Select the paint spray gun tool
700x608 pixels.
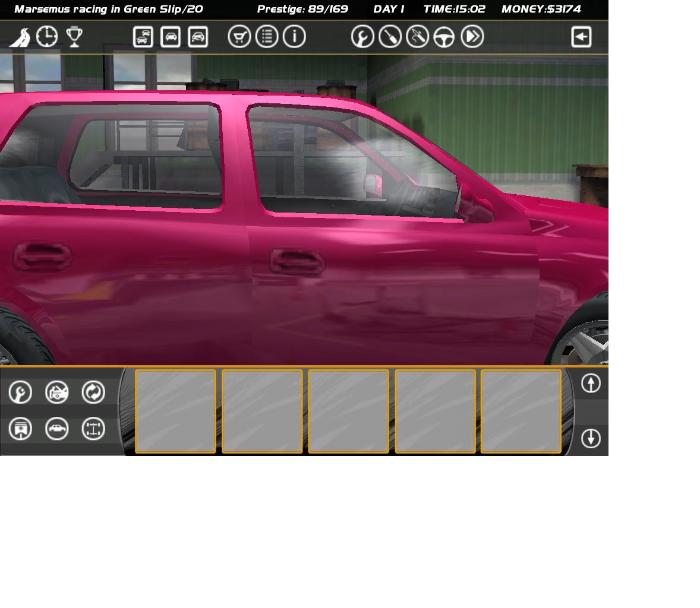pos(417,37)
